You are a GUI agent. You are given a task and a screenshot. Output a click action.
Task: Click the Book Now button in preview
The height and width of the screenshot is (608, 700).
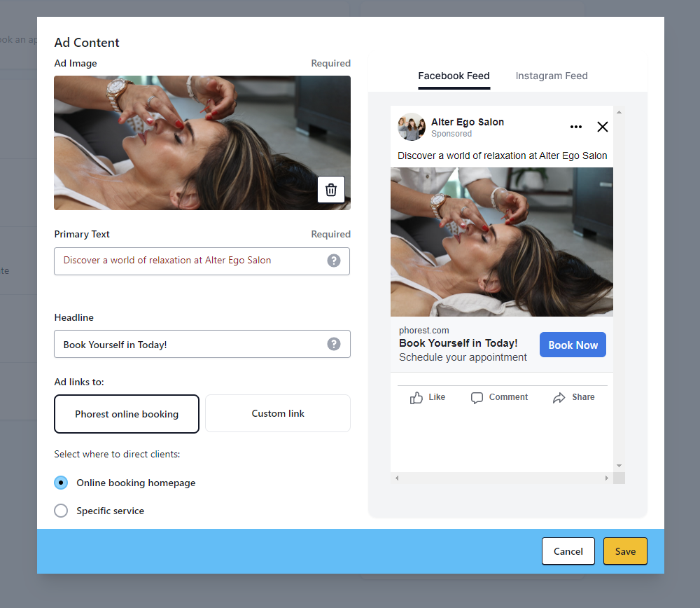pos(573,345)
